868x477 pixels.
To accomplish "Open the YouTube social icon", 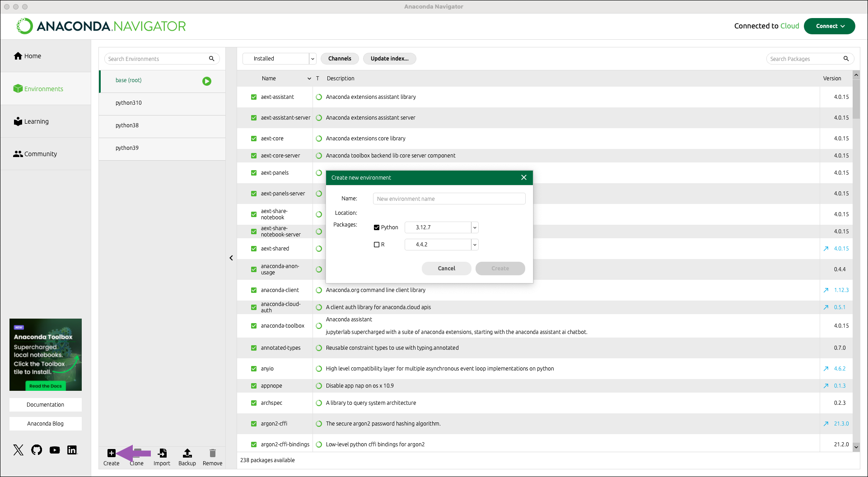I will tap(55, 450).
